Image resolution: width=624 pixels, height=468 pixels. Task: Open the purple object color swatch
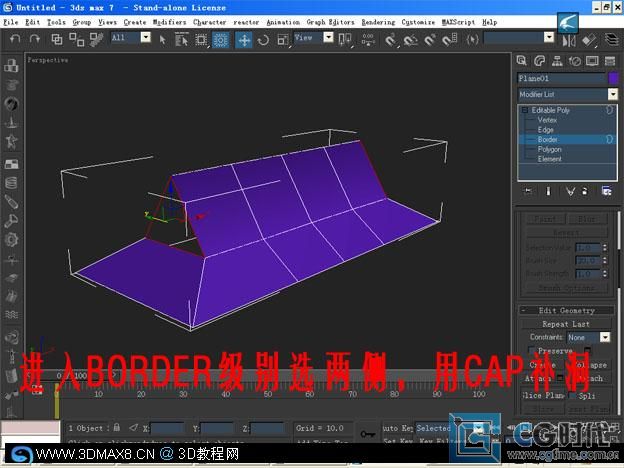[x=613, y=78]
